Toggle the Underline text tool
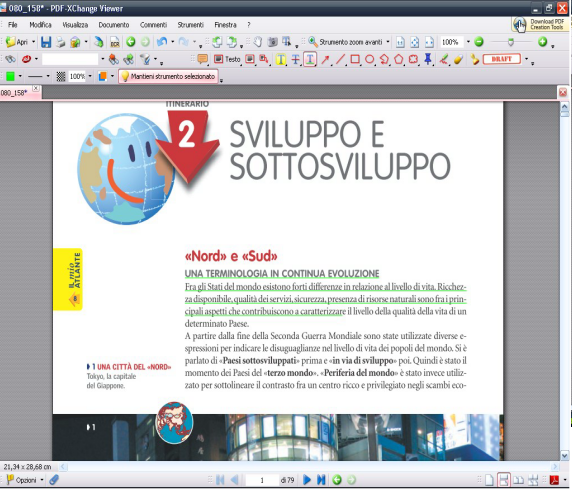 310,59
